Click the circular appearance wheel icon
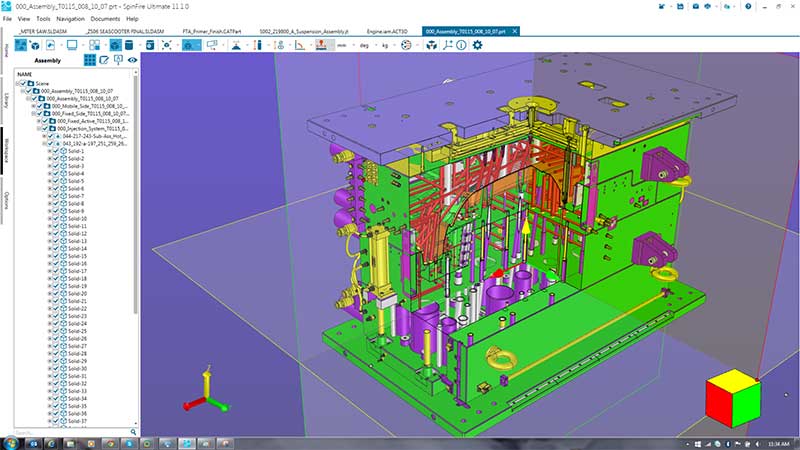Viewport: 800px width, 450px height. [x=406, y=45]
